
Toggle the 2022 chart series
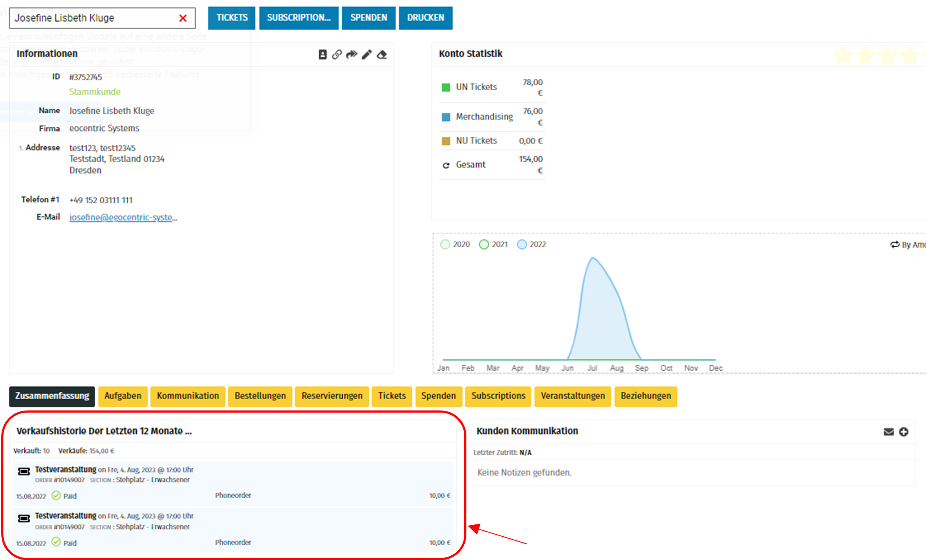point(522,244)
